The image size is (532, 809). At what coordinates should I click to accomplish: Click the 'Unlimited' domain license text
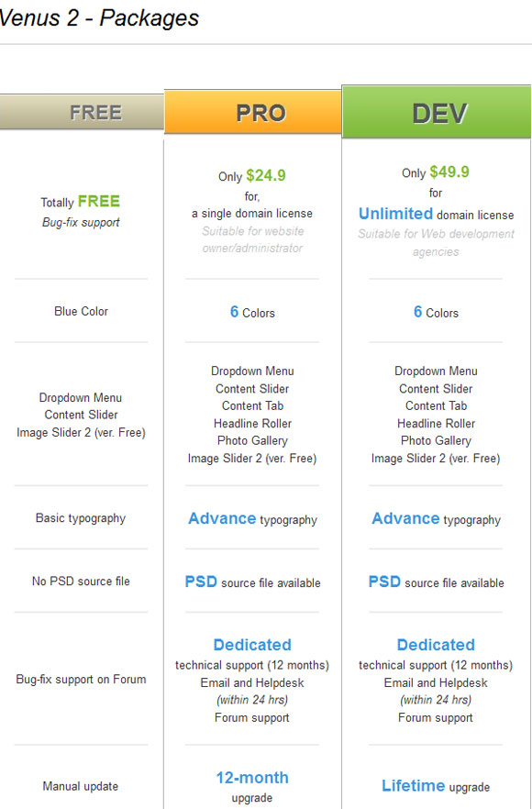(x=395, y=214)
